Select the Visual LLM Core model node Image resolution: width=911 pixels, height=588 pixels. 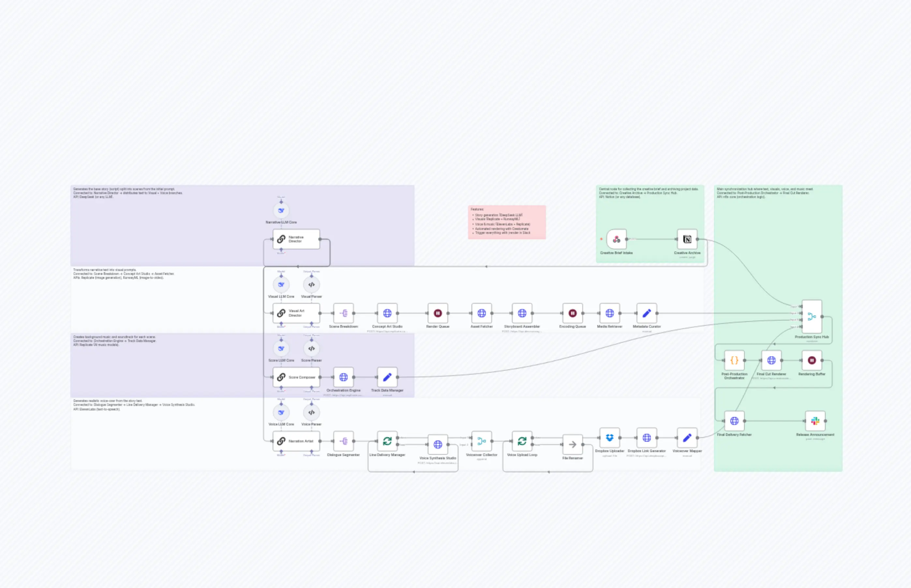coord(281,284)
